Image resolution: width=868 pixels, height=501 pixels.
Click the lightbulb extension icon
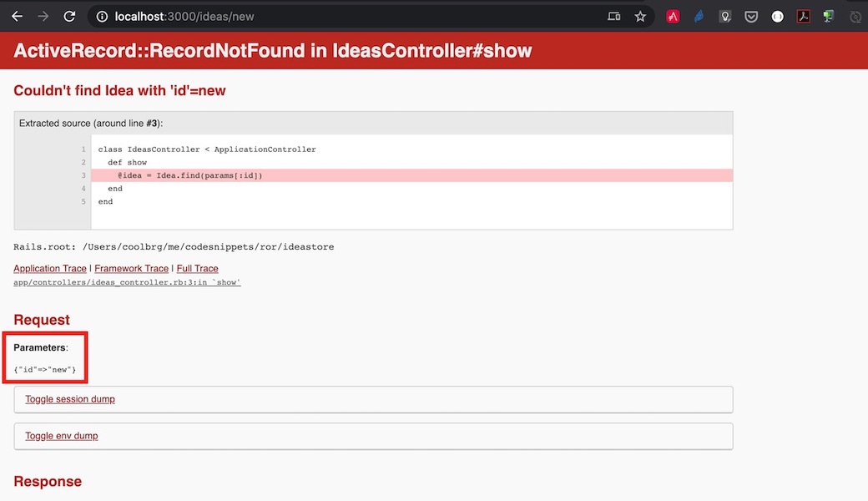pyautogui.click(x=725, y=16)
